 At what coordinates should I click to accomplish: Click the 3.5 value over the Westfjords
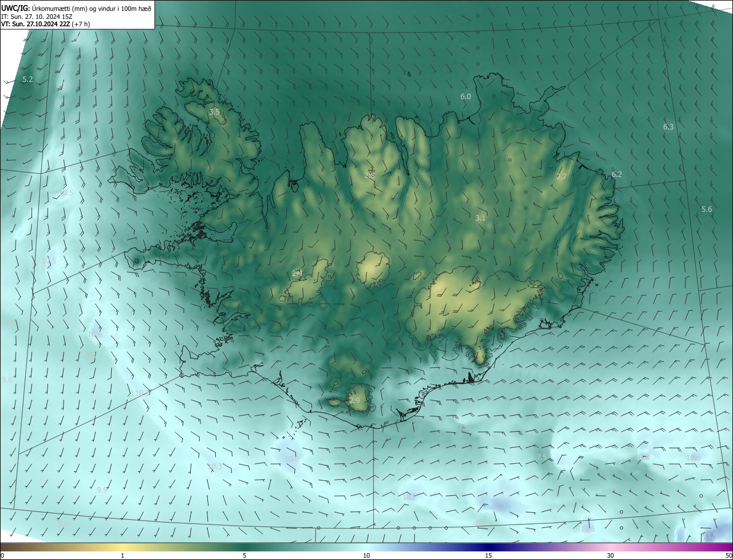coord(214,112)
